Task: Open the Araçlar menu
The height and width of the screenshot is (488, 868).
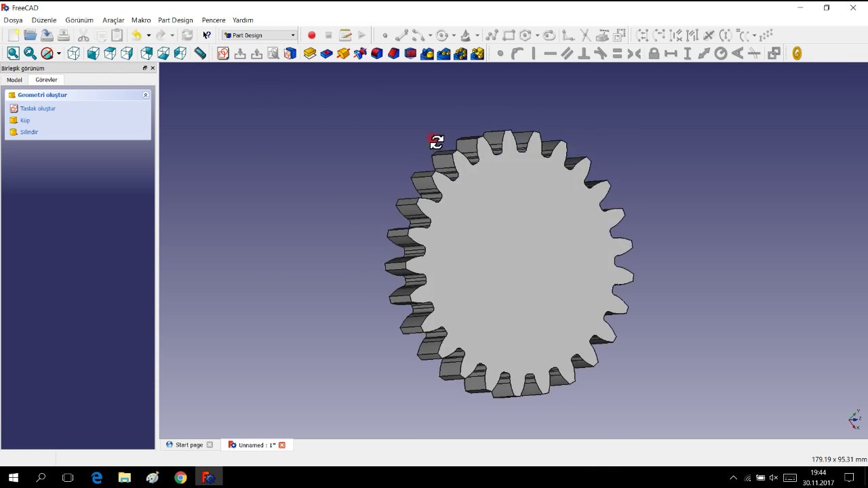Action: [x=113, y=20]
